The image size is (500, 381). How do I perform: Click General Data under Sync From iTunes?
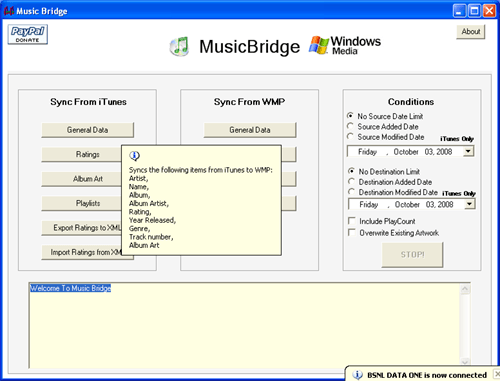coord(88,130)
